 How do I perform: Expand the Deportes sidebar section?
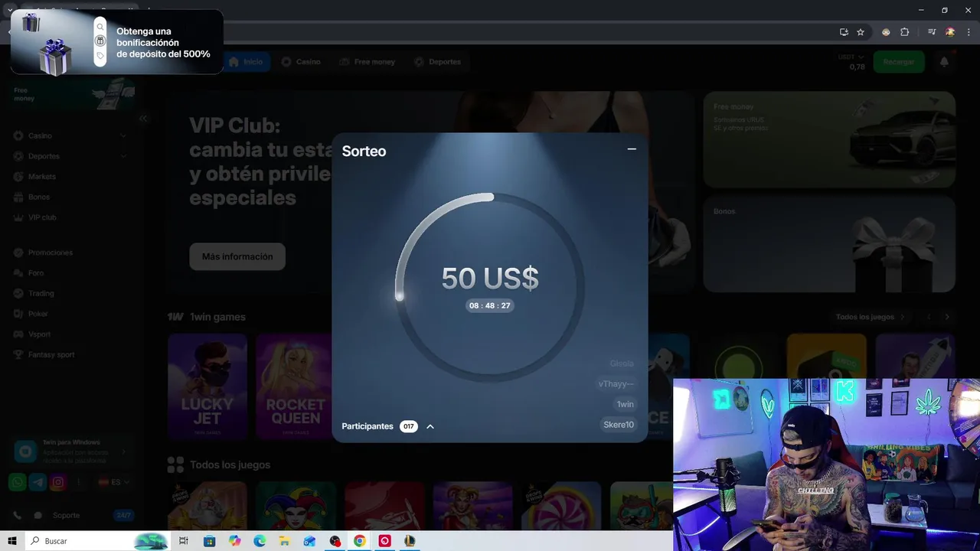(123, 156)
